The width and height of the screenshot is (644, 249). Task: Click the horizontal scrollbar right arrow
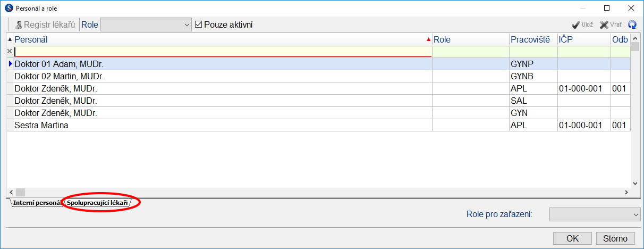pos(626,192)
